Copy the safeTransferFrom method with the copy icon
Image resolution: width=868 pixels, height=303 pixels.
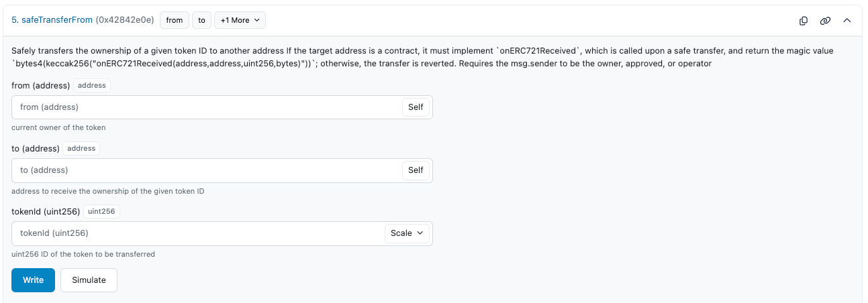[804, 21]
